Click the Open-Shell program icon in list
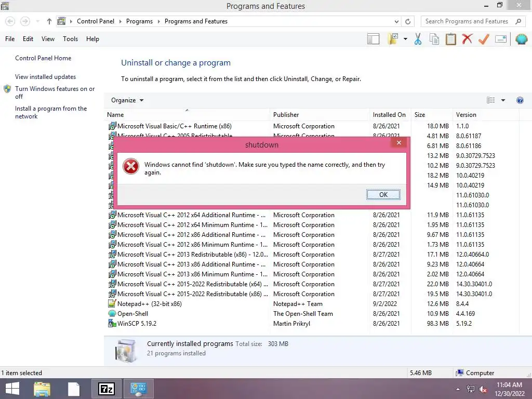This screenshot has width=532, height=399. coord(112,313)
